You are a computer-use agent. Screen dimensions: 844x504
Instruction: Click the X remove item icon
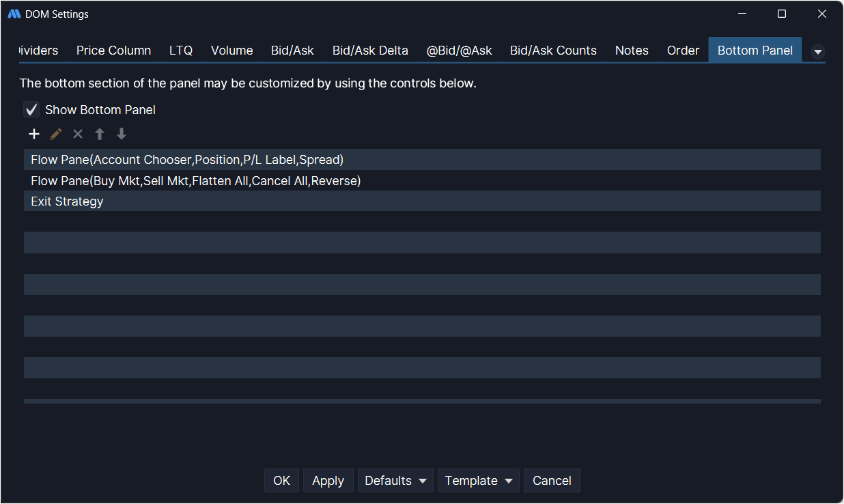(78, 135)
